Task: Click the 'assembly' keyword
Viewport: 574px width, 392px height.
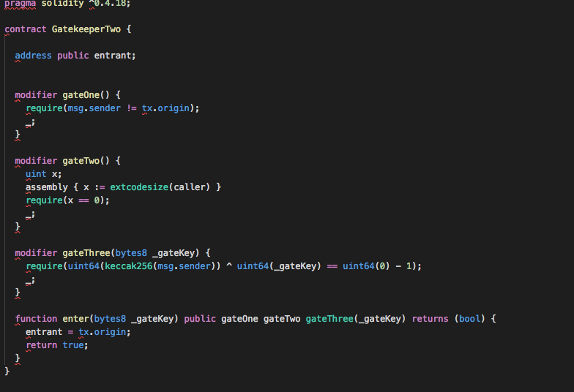Action: (47, 187)
